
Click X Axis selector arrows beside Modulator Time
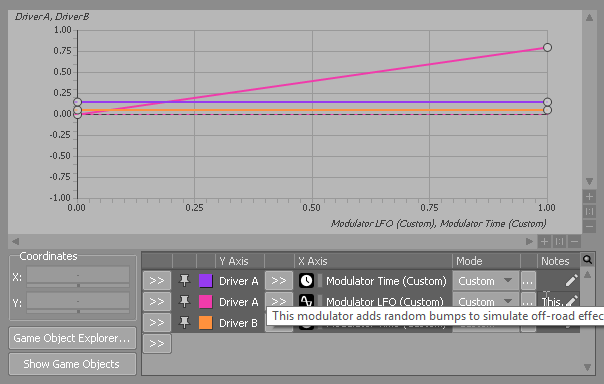tap(279, 280)
